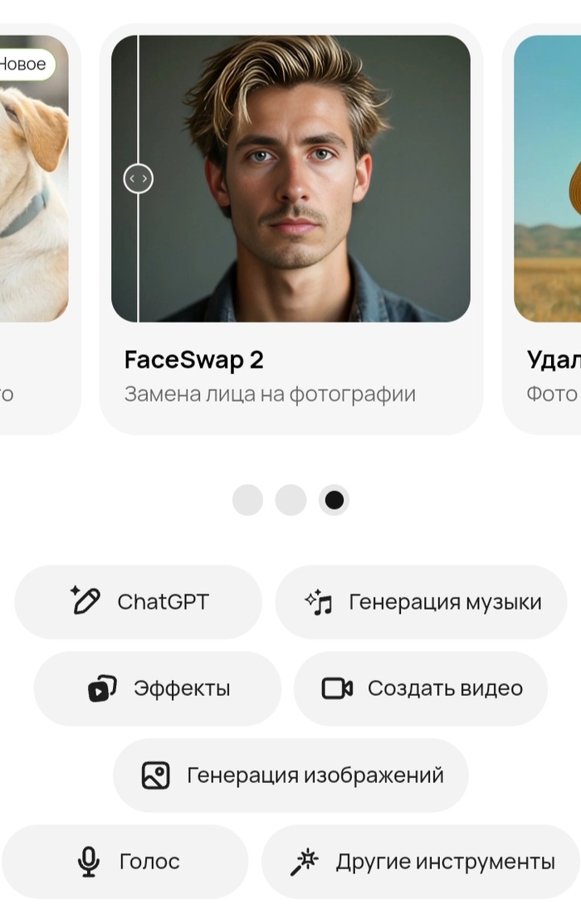Viewport: 581px width, 924px height.
Task: Open the FaceSwap 2 card title
Action: click(193, 359)
